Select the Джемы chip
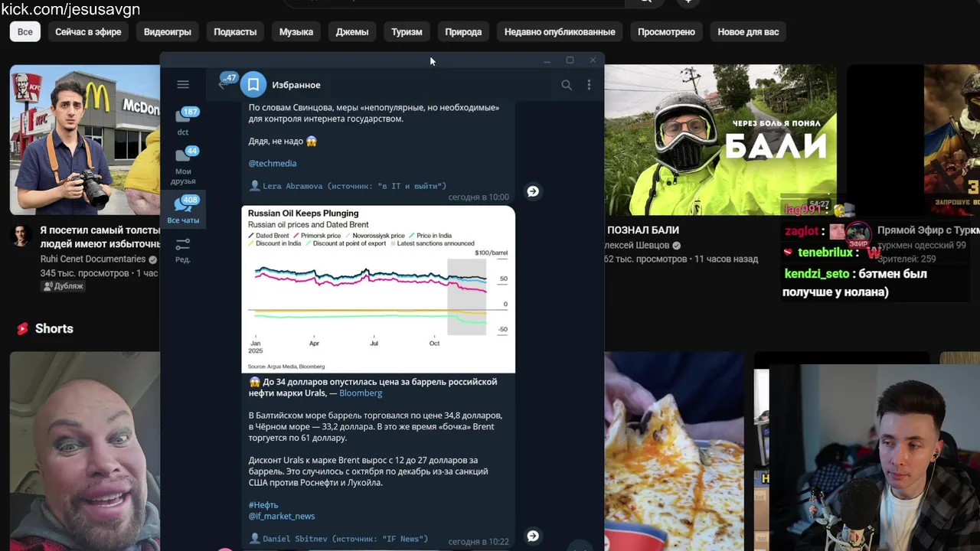 click(352, 31)
